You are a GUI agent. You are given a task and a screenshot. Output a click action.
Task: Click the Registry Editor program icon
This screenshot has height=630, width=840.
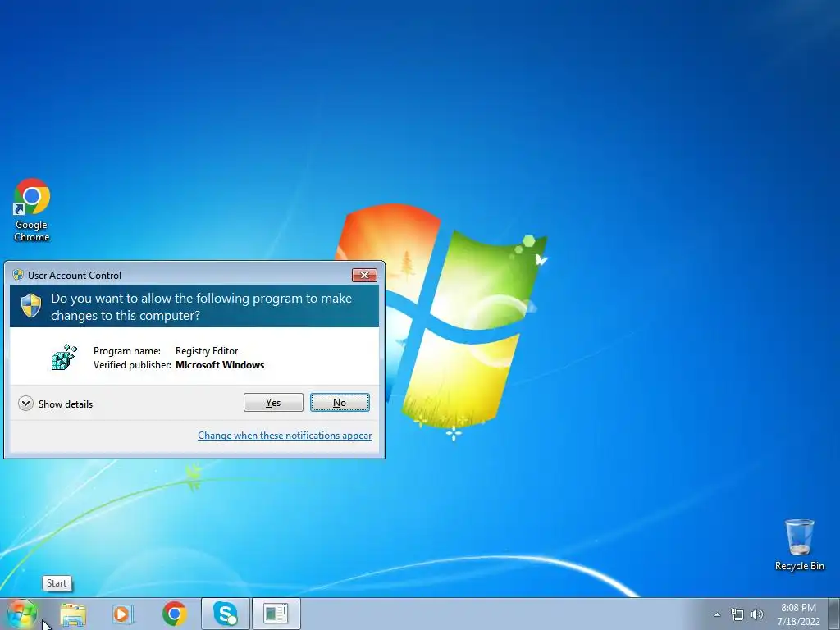click(x=64, y=358)
